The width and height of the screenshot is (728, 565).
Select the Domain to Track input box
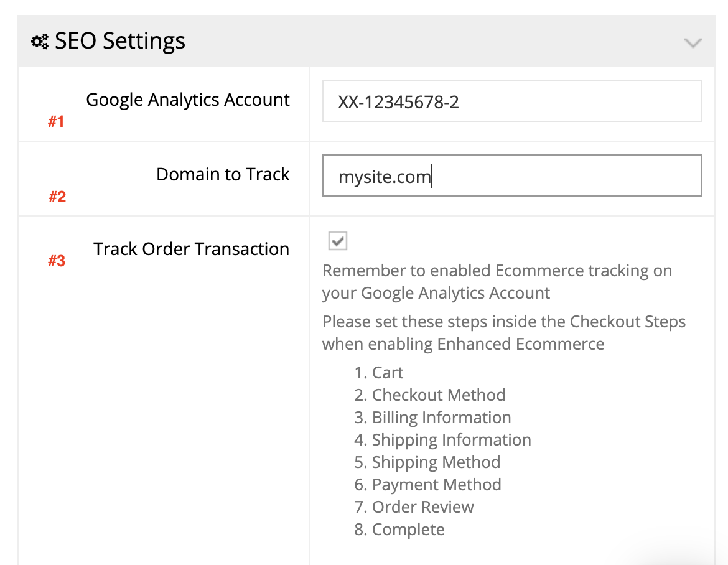[x=511, y=175]
